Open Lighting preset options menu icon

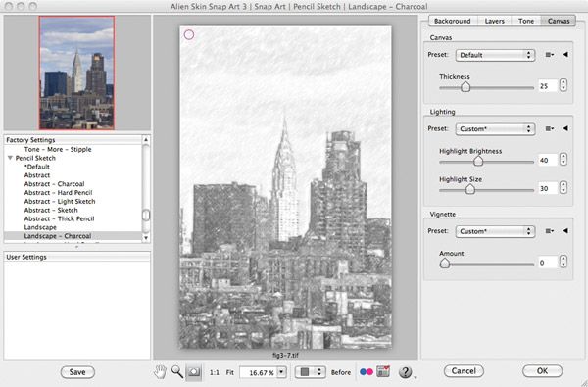tap(550, 128)
